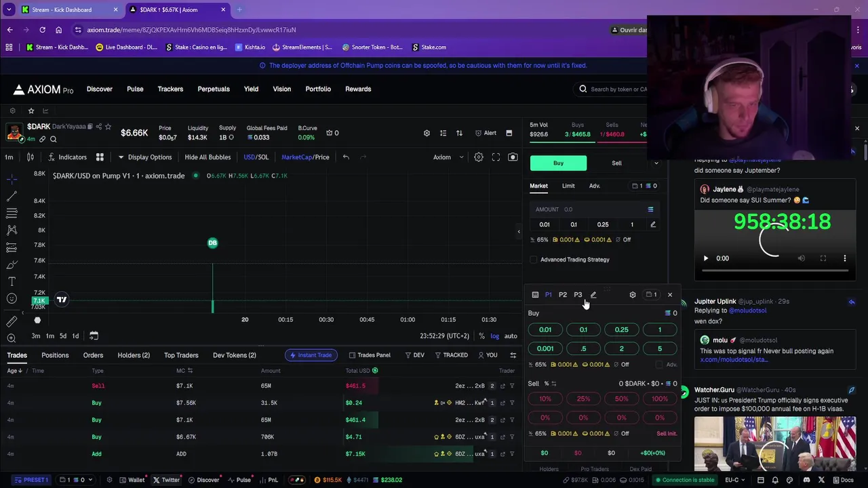Click the DB marker bubble on chart
This screenshot has height=488, width=868.
coord(212,243)
